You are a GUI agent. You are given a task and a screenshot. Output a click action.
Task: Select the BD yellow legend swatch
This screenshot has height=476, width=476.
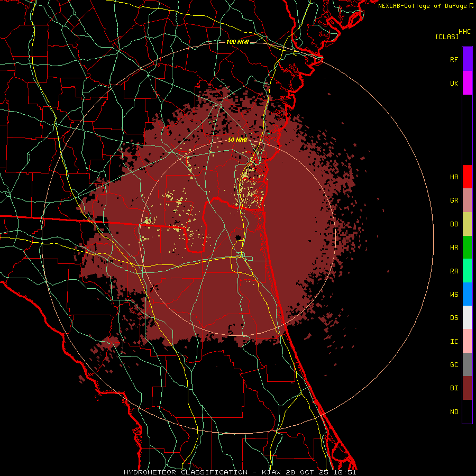(x=467, y=224)
